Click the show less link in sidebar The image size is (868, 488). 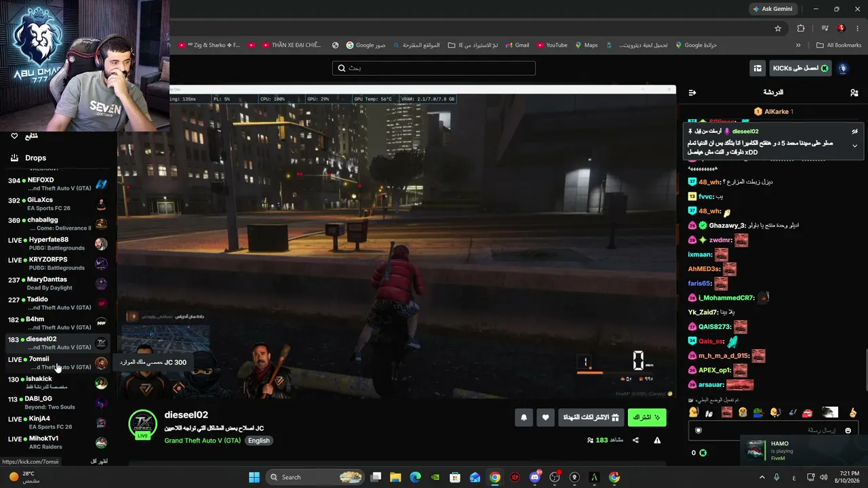click(x=99, y=461)
